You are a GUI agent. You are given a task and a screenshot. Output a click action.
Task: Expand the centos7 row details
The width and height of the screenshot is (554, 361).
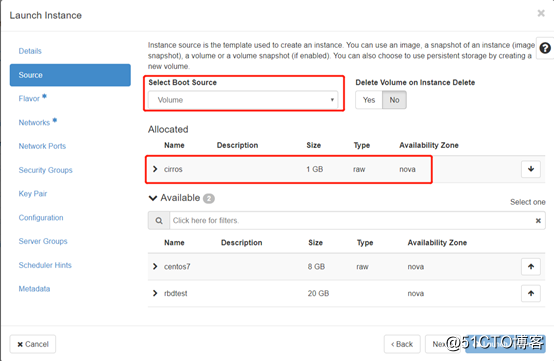point(155,266)
